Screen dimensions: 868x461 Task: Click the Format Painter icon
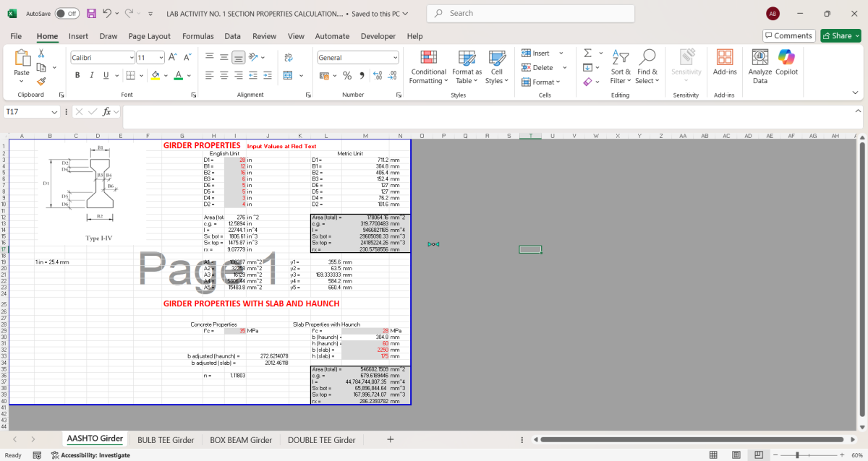click(x=41, y=82)
